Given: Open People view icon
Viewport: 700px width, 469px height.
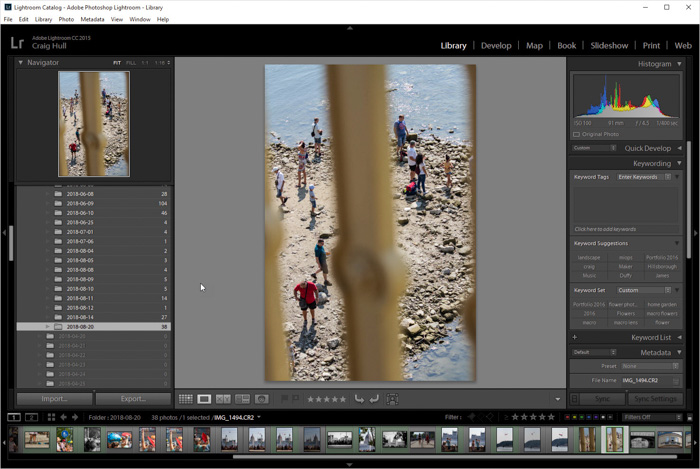Looking at the screenshot, I should point(262,399).
